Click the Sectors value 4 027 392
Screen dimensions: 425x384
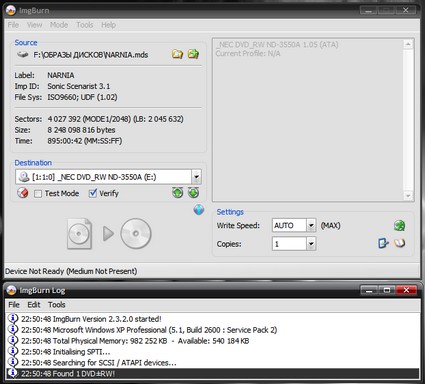coord(64,119)
